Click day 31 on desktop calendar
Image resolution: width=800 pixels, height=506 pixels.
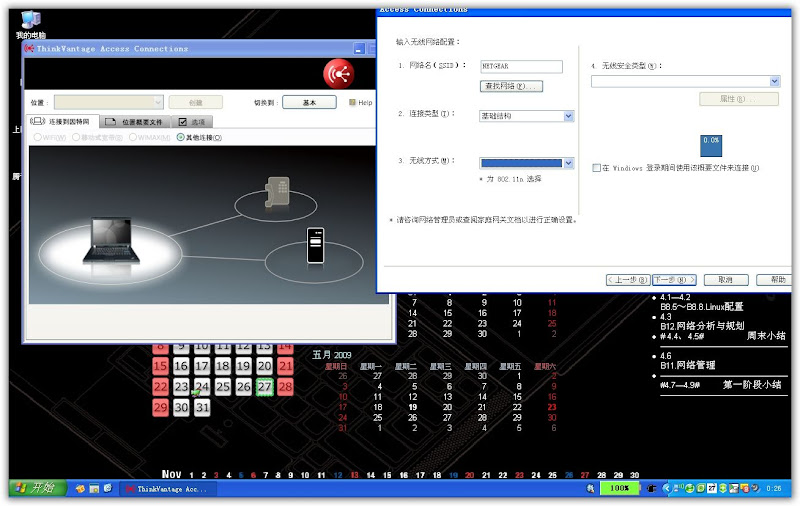tap(202, 408)
